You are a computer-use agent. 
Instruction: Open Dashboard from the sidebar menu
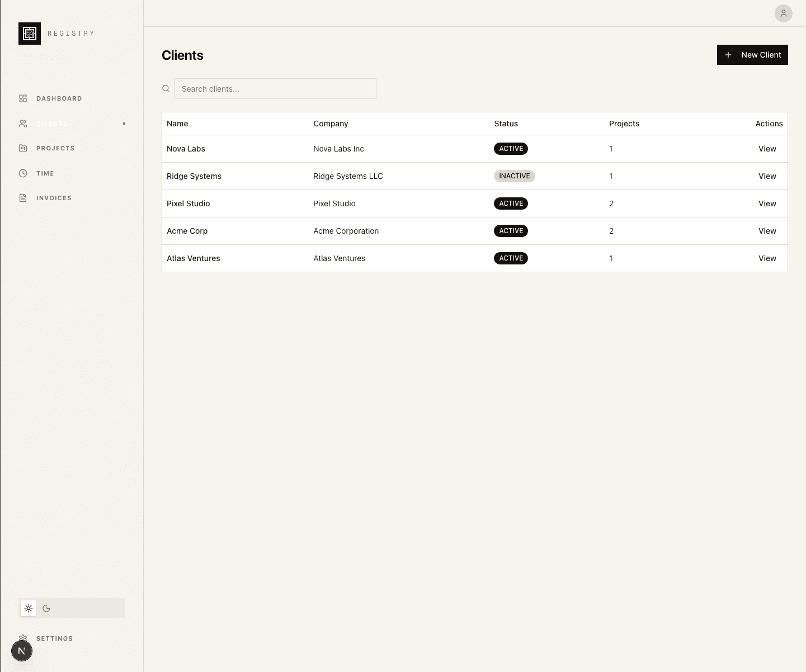pyautogui.click(x=59, y=98)
